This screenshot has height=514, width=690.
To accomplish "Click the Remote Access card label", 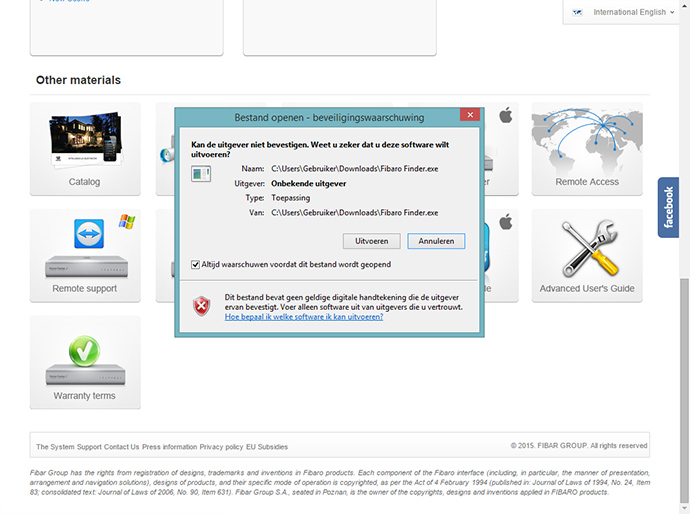I will pos(587,182).
